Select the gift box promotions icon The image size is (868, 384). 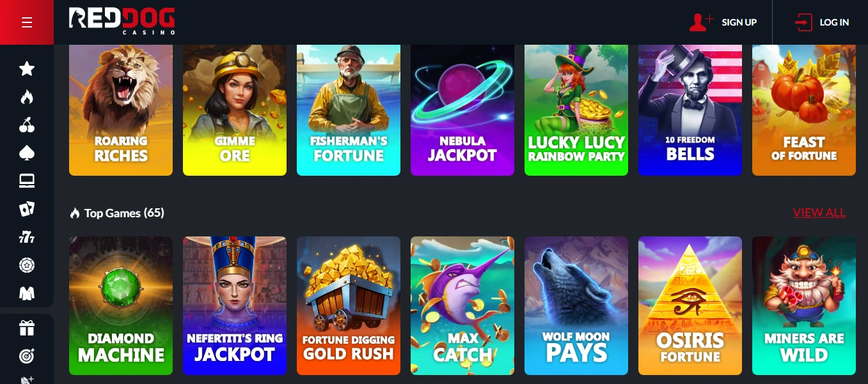pos(27,328)
